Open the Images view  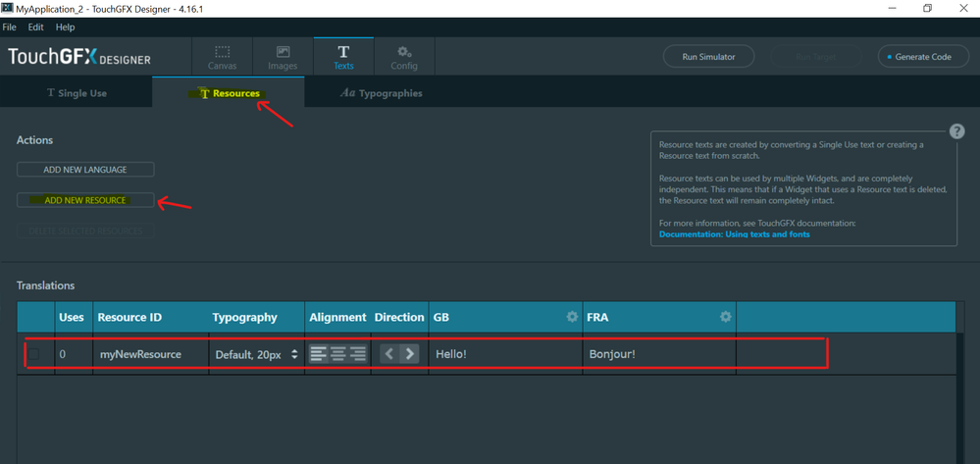pos(283,57)
